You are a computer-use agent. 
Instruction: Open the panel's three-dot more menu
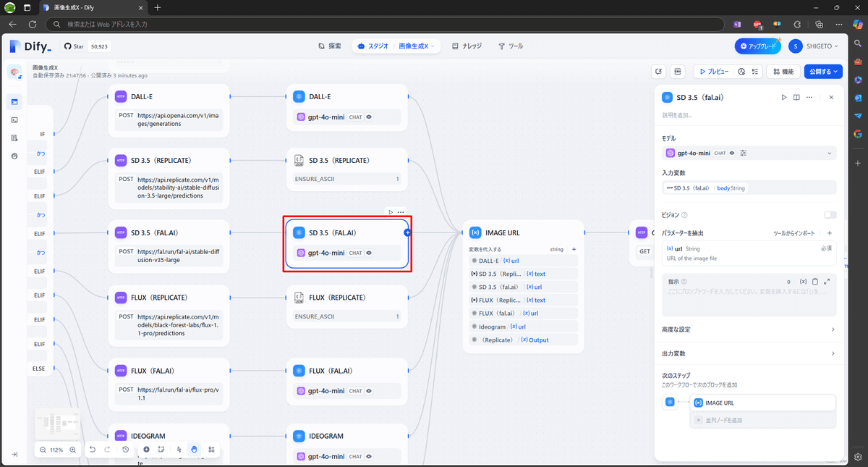pyautogui.click(x=809, y=97)
